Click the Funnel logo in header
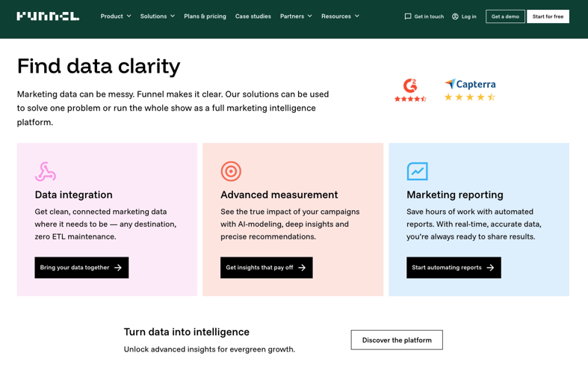The height and width of the screenshot is (371, 588). (48, 16)
